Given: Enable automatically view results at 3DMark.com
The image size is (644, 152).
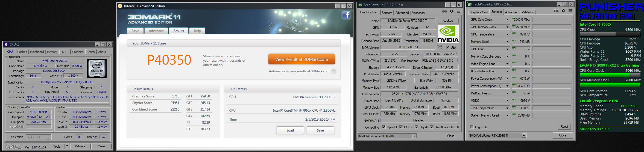Looking at the screenshot, I should 333,71.
